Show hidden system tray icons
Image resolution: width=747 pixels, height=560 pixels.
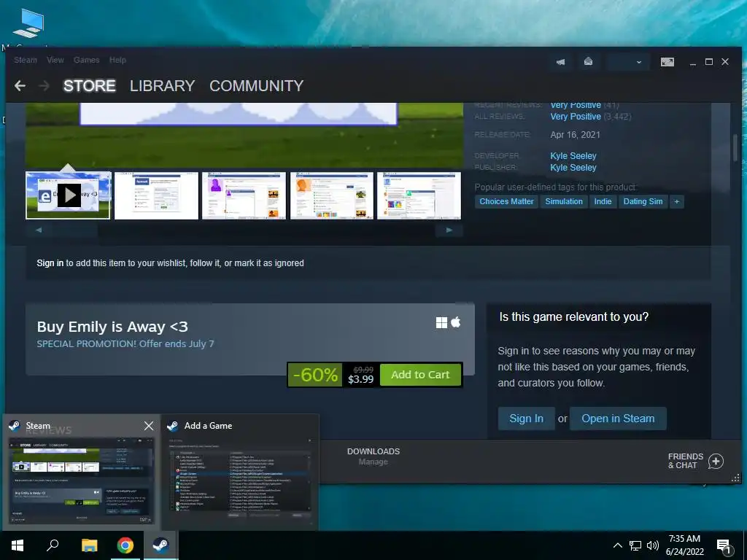coord(617,545)
